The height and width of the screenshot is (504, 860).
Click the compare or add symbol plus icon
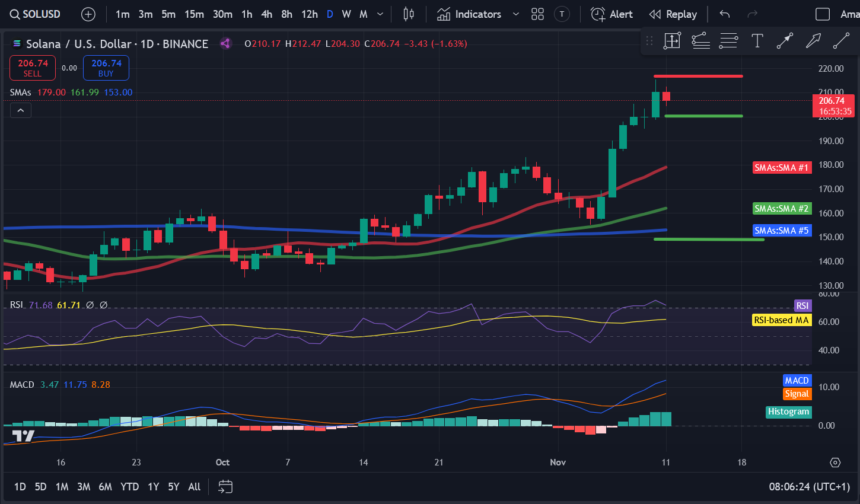tap(88, 14)
